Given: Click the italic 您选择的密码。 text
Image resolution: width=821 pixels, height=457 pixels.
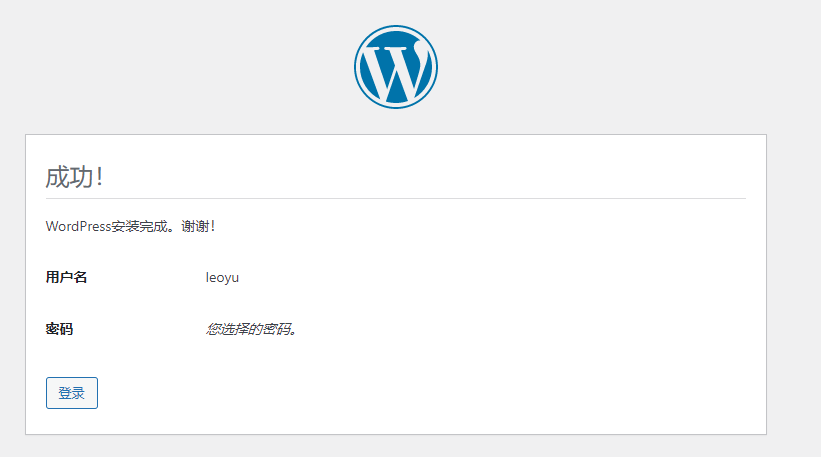Looking at the screenshot, I should (x=252, y=329).
